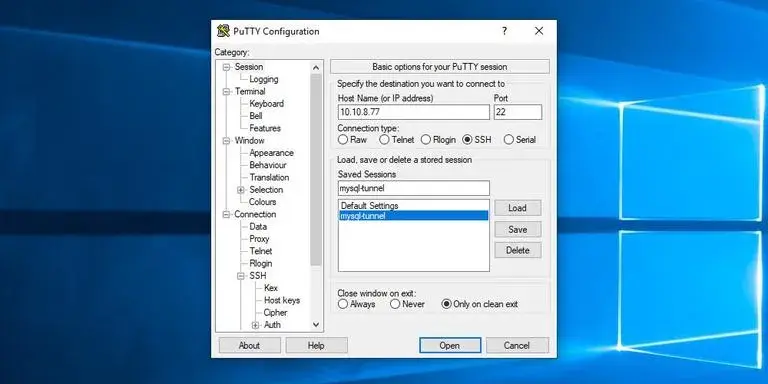This screenshot has width=768, height=384.
Task: Click the About button
Action: [x=249, y=345]
